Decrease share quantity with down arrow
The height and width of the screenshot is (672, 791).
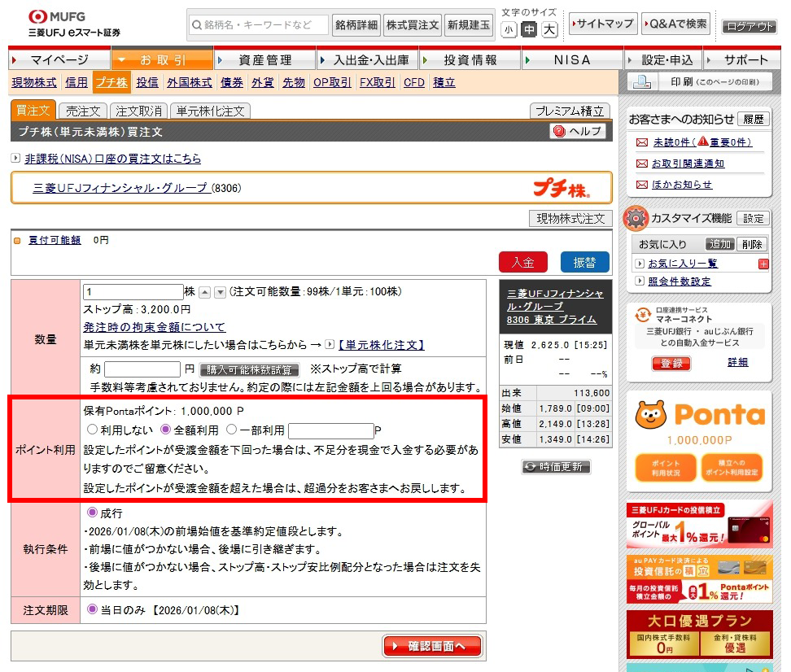220,292
